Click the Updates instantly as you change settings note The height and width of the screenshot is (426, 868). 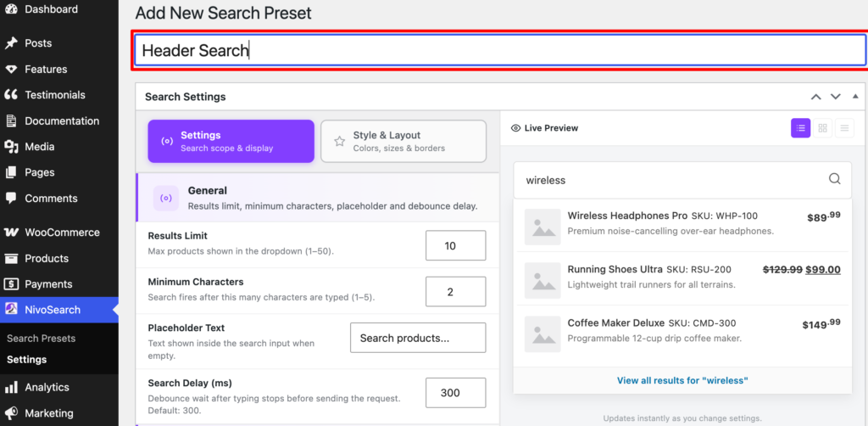pyautogui.click(x=682, y=418)
